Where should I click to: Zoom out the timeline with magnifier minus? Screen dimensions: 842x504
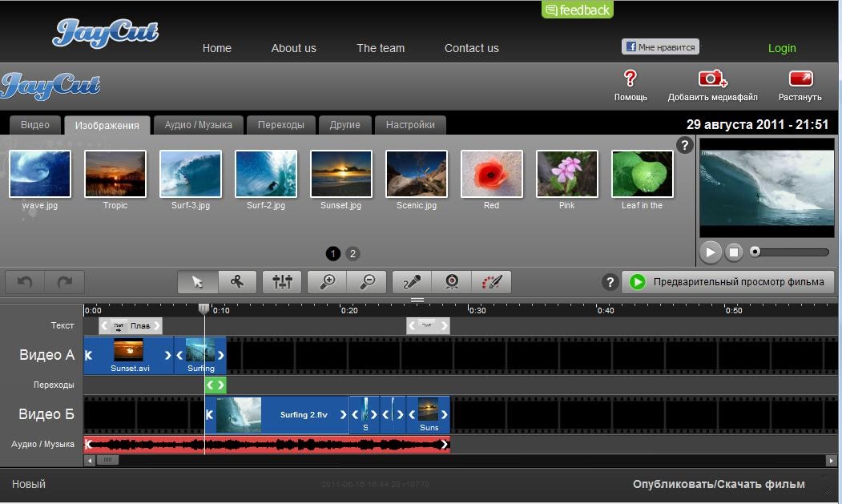pyautogui.click(x=367, y=281)
